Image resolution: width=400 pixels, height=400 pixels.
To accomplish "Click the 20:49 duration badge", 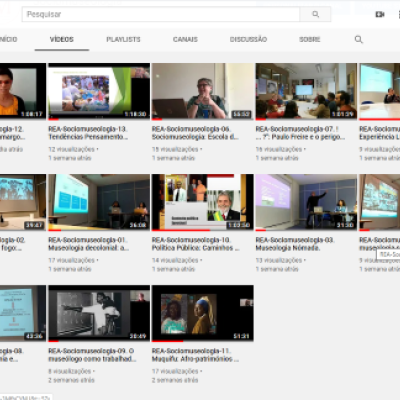I will coord(138,336).
